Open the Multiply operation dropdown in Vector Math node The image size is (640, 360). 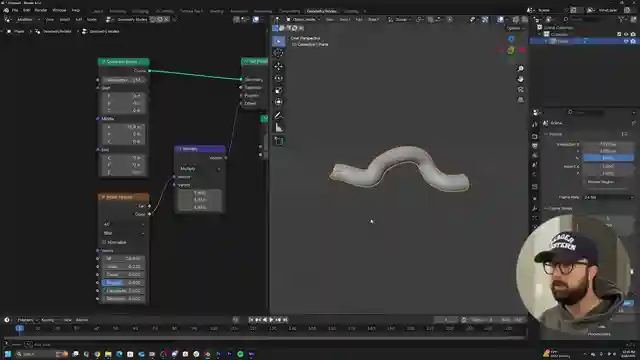(200, 169)
